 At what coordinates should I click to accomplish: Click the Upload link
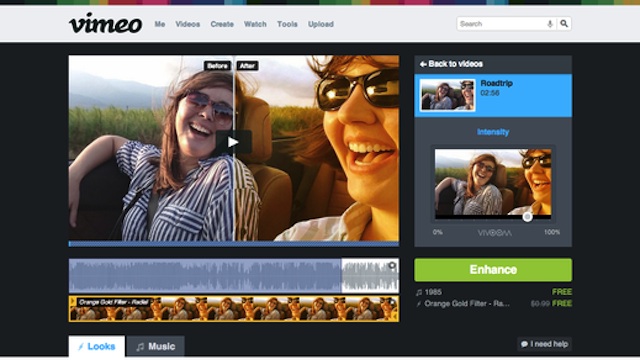[x=321, y=24]
